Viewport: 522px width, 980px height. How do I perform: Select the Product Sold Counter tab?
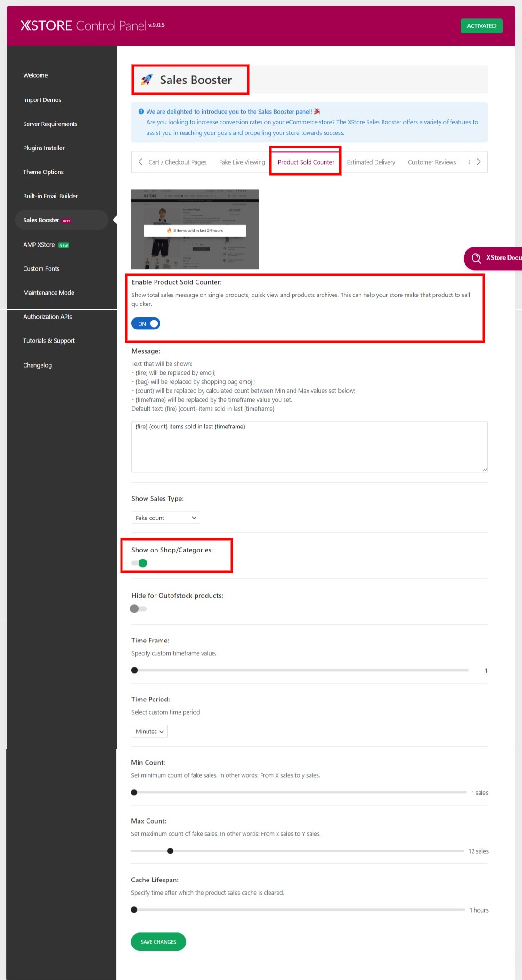pyautogui.click(x=306, y=162)
